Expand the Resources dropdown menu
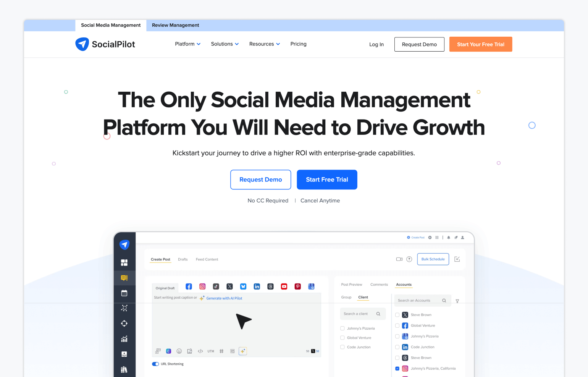This screenshot has height=377, width=588. click(265, 44)
